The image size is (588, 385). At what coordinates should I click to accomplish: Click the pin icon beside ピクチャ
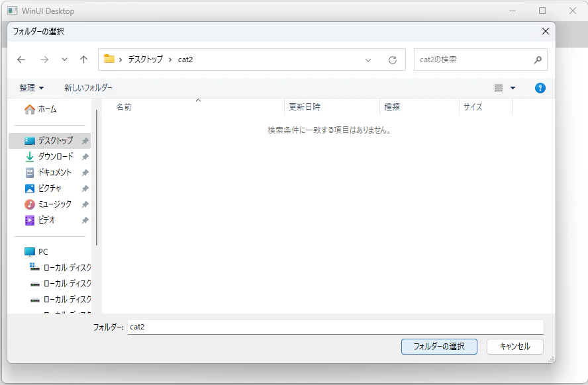pos(85,189)
